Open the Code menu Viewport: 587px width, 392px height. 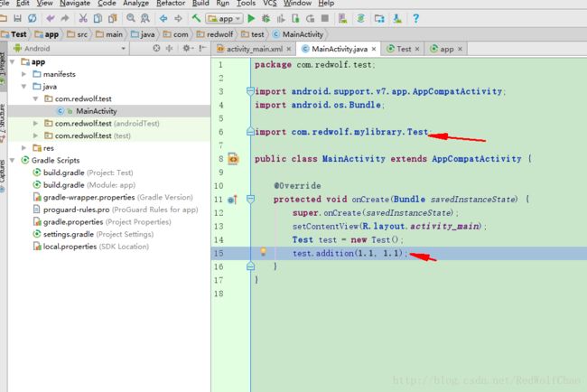tap(107, 3)
